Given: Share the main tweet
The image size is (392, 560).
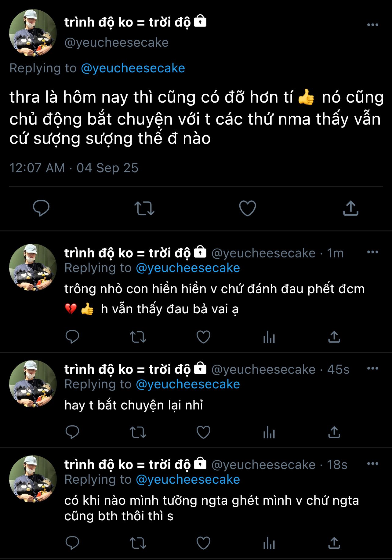Looking at the screenshot, I should (350, 208).
